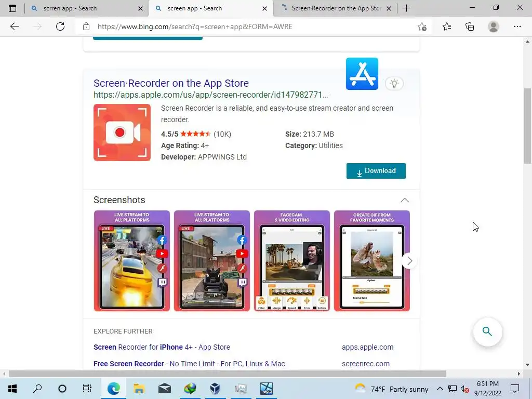Click the blue App Store logo icon

point(362,74)
